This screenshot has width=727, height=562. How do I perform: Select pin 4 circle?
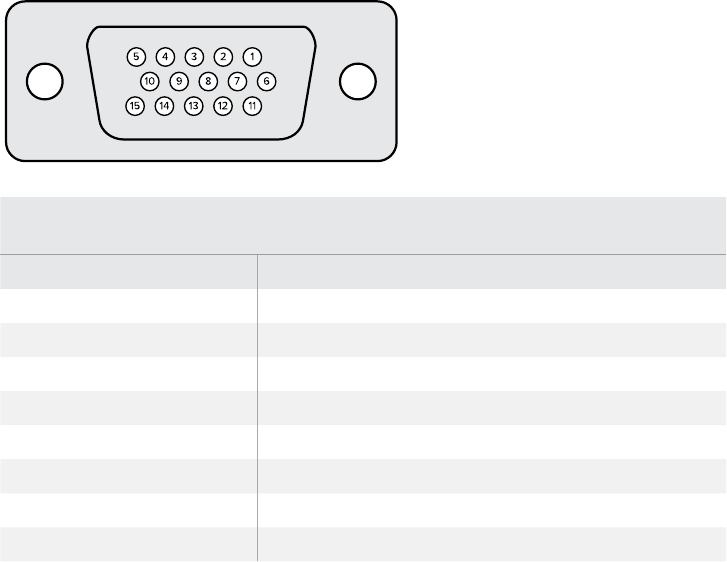165,57
